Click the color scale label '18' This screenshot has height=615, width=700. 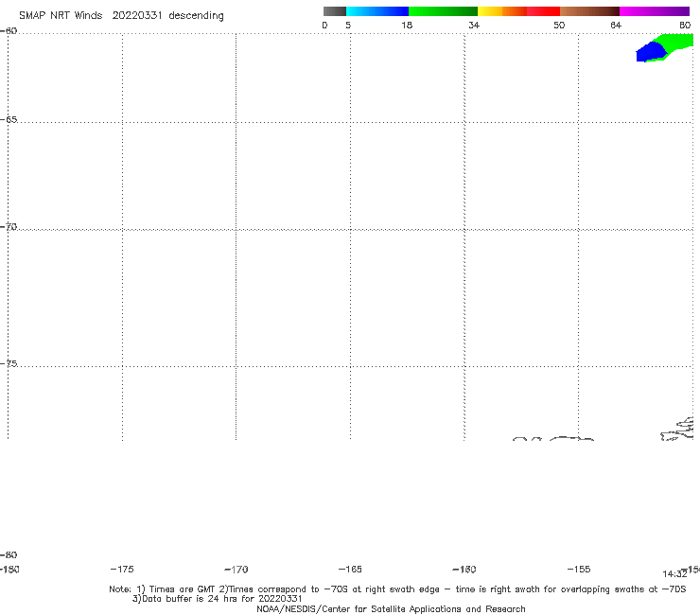pos(407,25)
